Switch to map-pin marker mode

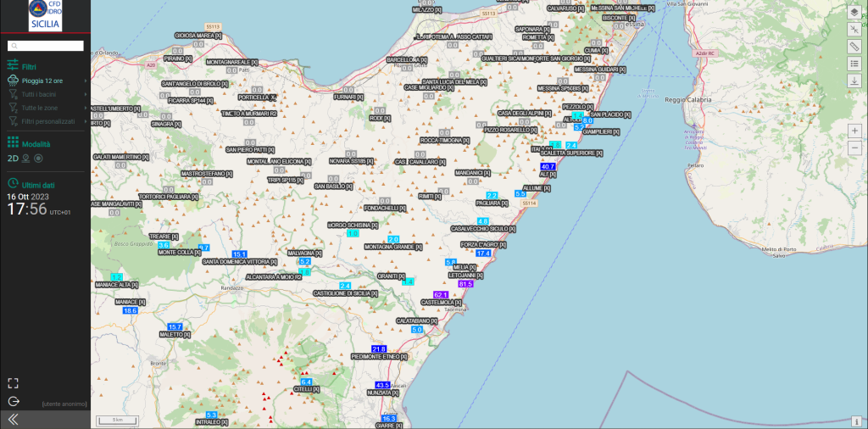point(26,158)
